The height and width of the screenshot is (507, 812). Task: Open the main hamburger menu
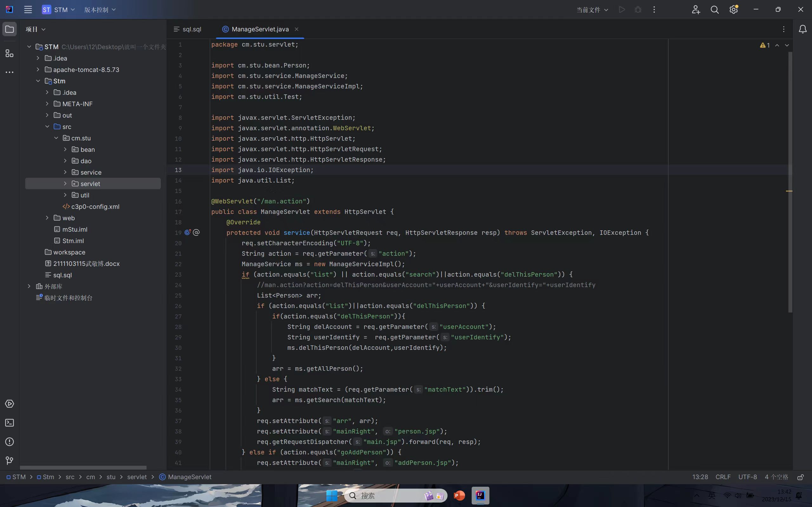[x=28, y=10]
